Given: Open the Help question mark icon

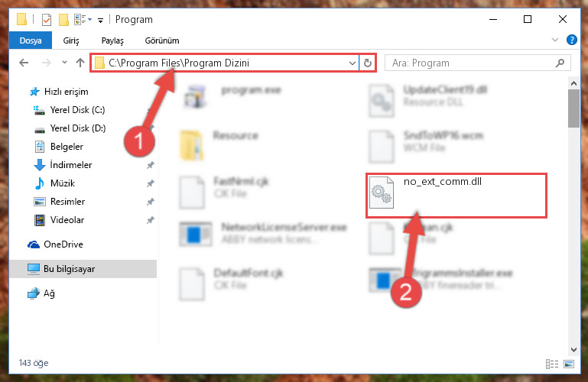Looking at the screenshot, I should (x=571, y=40).
